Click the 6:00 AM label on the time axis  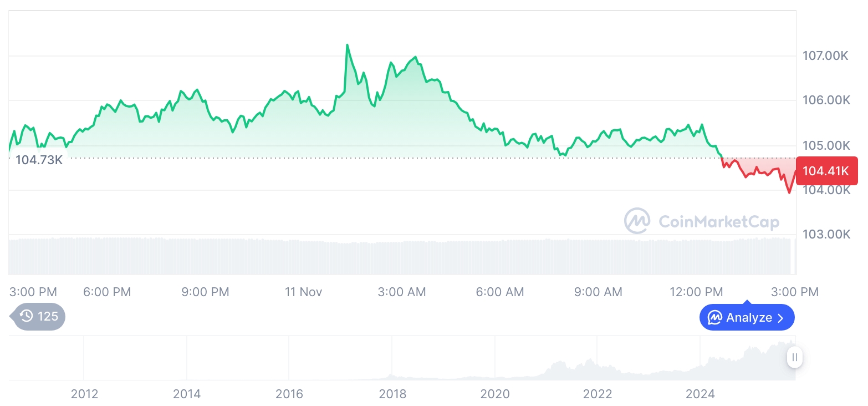[500, 292]
